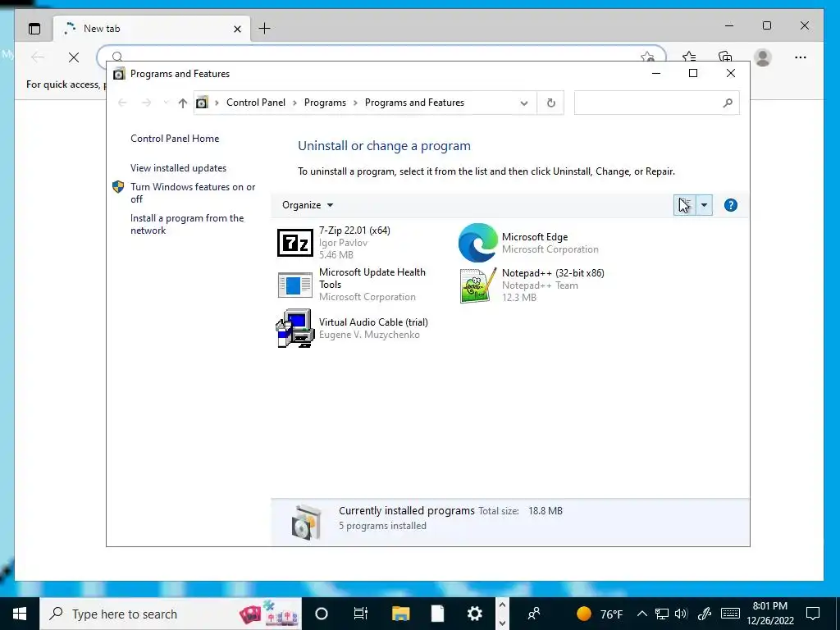Open the Edge profile icon

(762, 57)
